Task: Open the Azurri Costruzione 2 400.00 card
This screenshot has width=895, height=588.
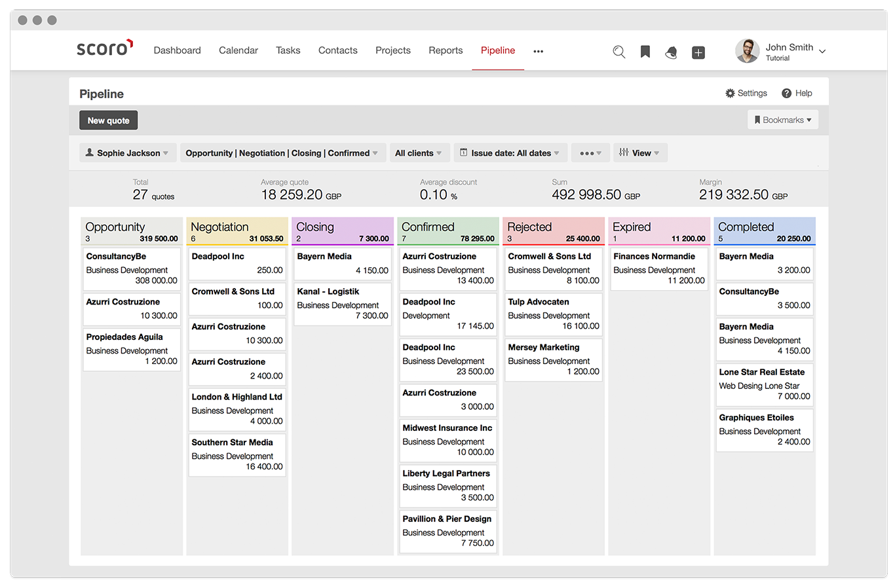Action: click(x=237, y=369)
